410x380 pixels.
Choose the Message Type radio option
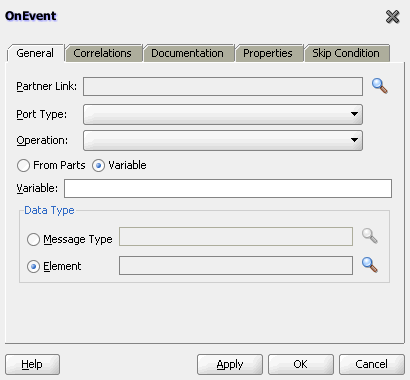point(33,239)
